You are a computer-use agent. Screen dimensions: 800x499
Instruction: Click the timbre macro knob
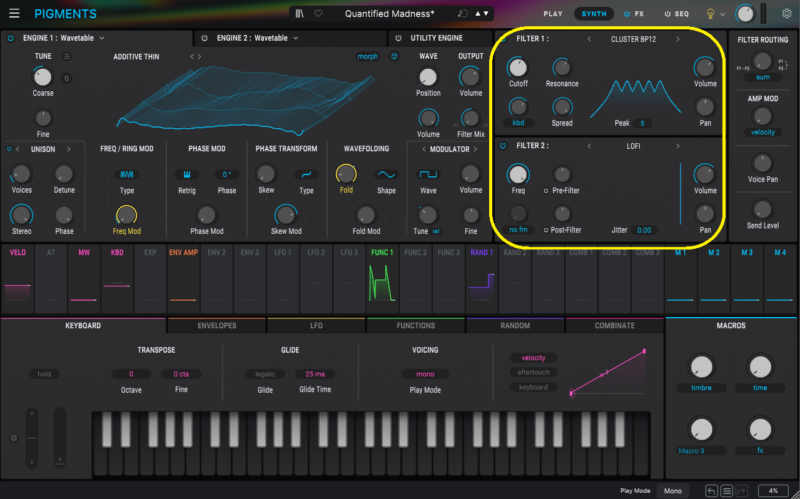(x=701, y=367)
